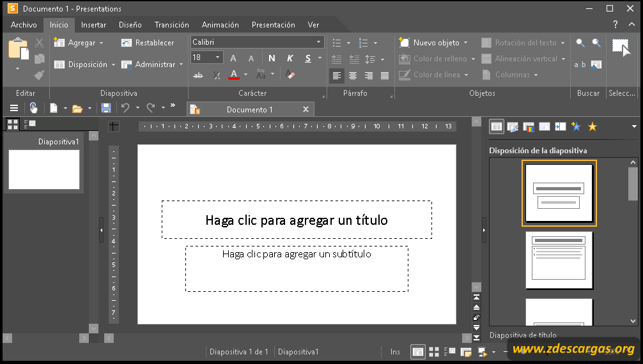Toggle italic formatting (K)
643x364 pixels.
coord(290,59)
